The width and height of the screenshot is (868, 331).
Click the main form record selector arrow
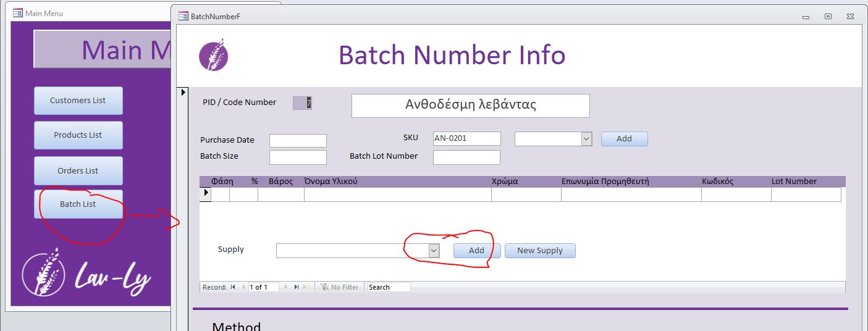click(x=183, y=92)
